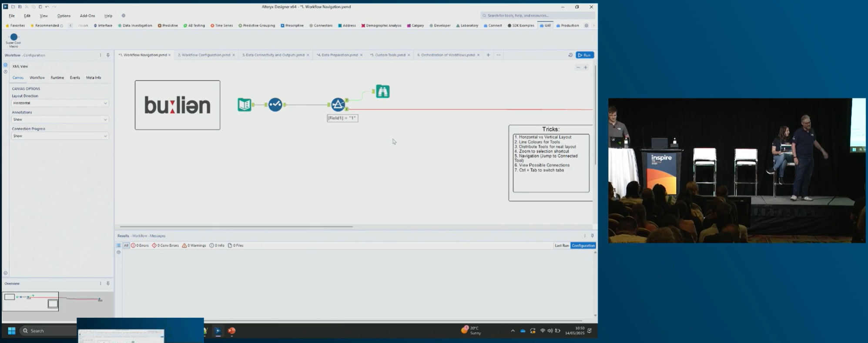Image resolution: width=868 pixels, height=343 pixels.
Task: Pin the Results panel
Action: (592, 236)
